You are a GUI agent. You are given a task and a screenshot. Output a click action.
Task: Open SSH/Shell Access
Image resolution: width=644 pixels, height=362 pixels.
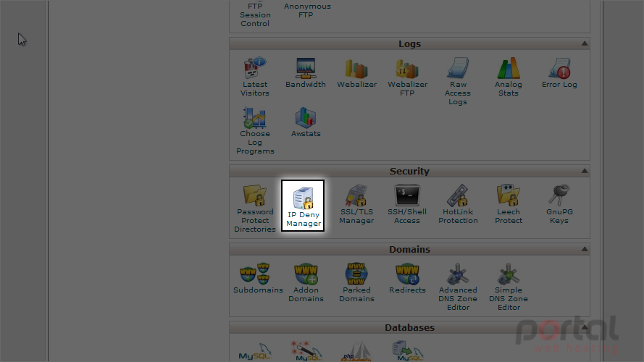407,204
